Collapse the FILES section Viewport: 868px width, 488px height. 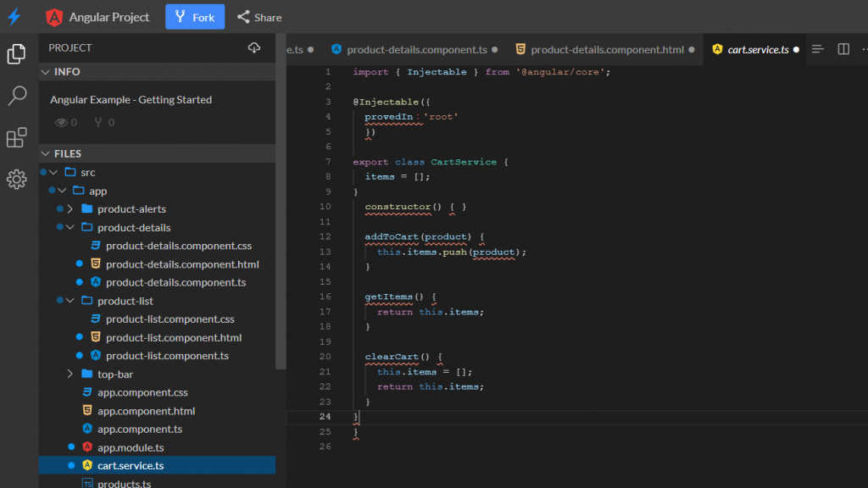click(x=46, y=153)
